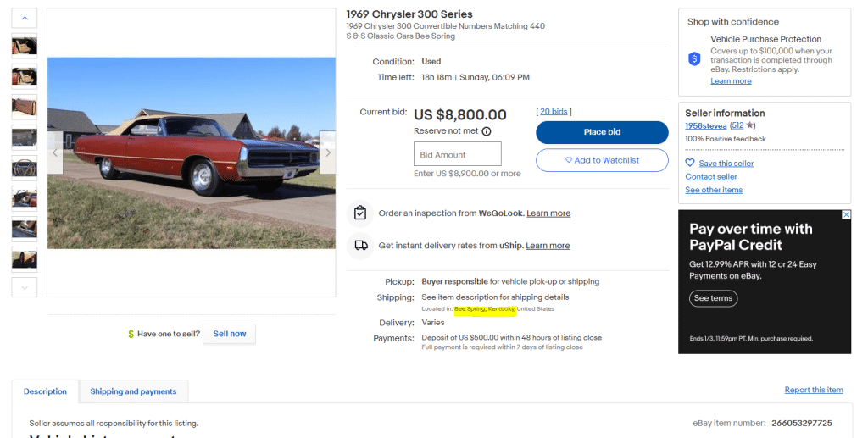868x438 pixels.
Task: Open seller 1958stevea profile link
Action: [706, 125]
